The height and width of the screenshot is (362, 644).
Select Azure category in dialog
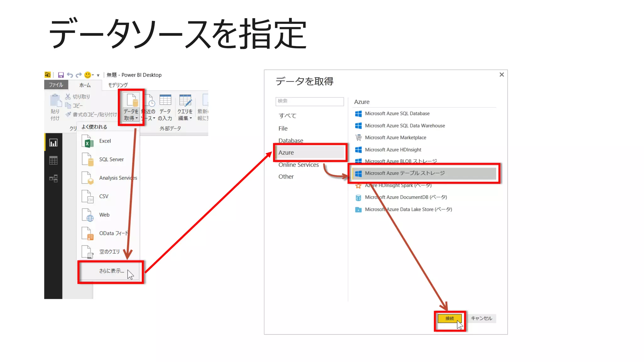click(x=310, y=153)
